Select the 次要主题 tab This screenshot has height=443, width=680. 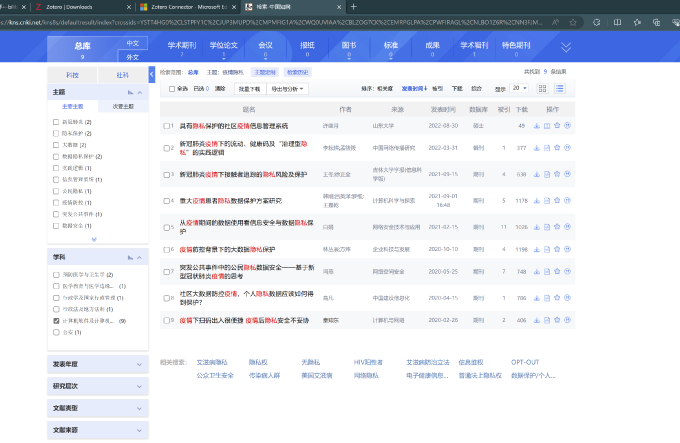click(123, 106)
